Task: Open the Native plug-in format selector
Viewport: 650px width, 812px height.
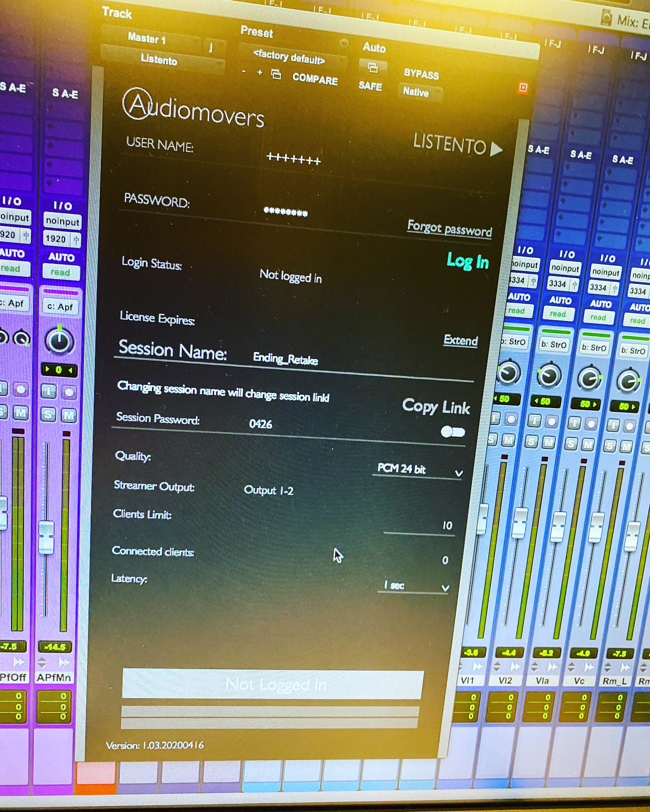Action: tap(420, 92)
